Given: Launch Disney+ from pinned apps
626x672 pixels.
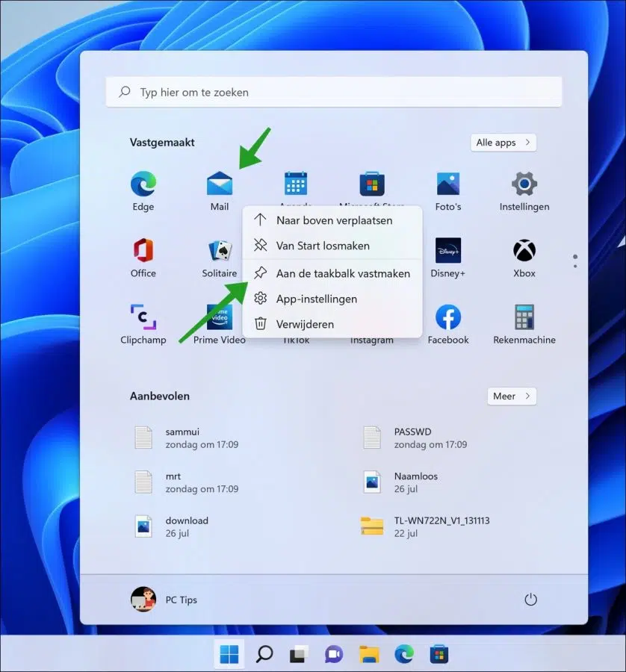Looking at the screenshot, I should (448, 258).
